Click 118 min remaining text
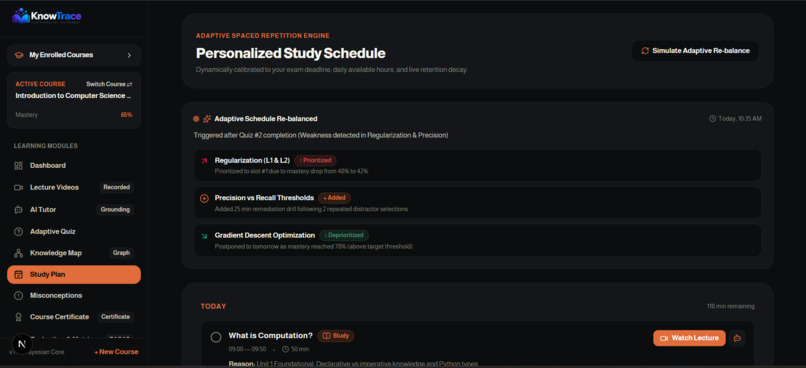This screenshot has width=806, height=368. pyautogui.click(x=730, y=306)
